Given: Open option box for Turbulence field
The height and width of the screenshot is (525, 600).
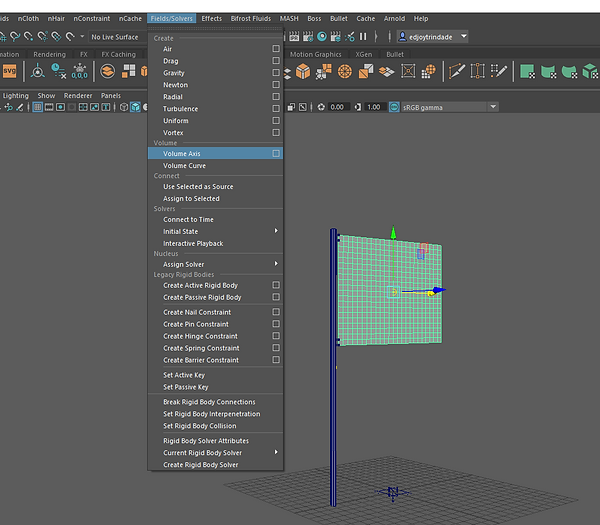Looking at the screenshot, I should [276, 109].
